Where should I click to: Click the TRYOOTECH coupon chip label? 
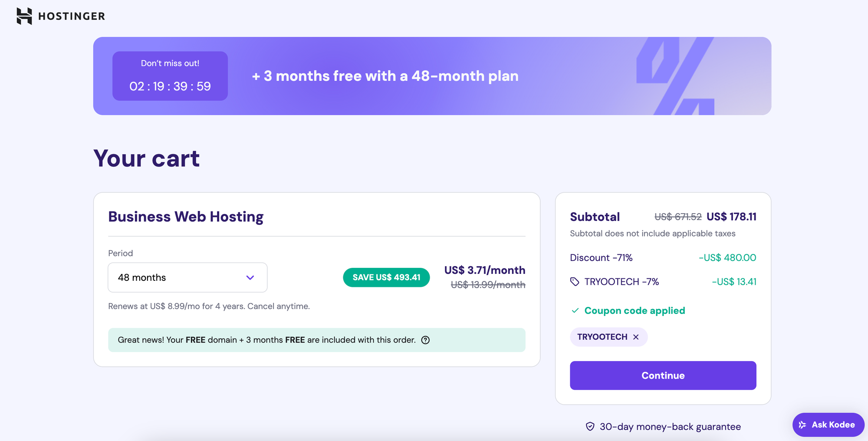click(x=602, y=337)
